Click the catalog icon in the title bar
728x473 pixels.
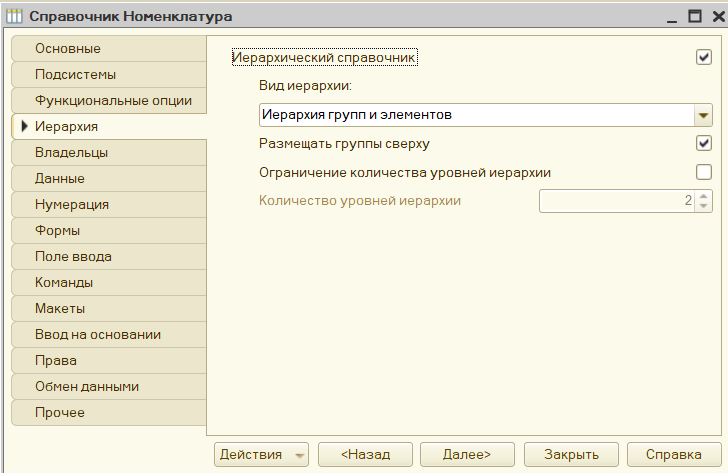14,16
